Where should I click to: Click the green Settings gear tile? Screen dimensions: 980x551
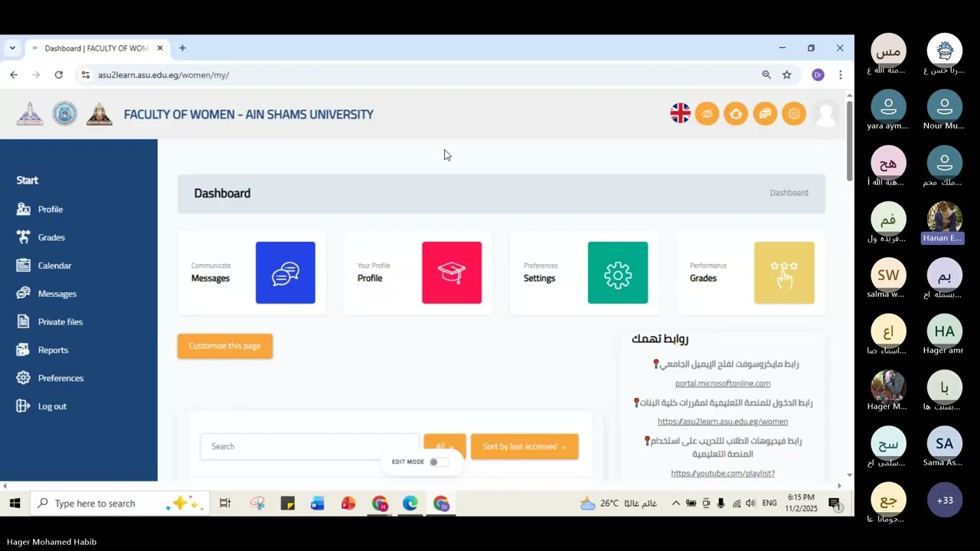coord(618,272)
